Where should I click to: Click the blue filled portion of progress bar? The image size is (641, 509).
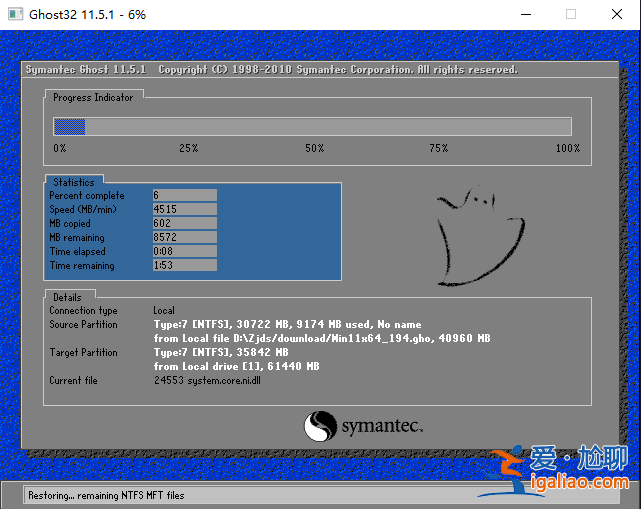point(69,126)
